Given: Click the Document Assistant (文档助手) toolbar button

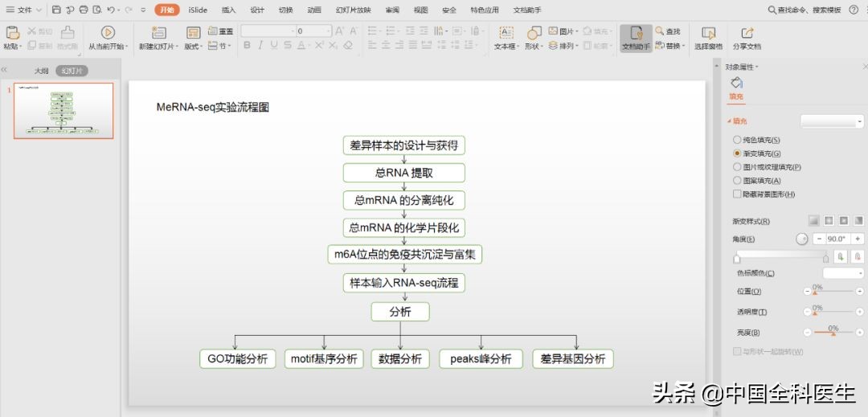Looking at the screenshot, I should pos(636,39).
